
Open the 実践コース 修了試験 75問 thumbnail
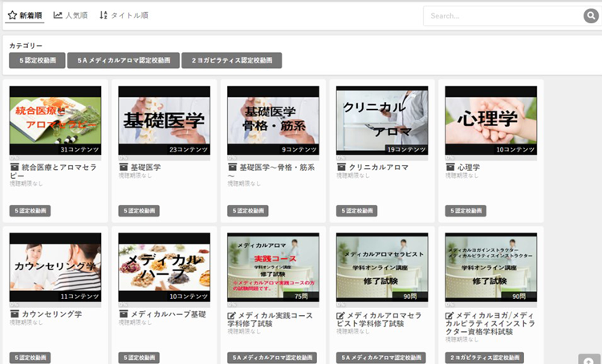[x=273, y=267]
